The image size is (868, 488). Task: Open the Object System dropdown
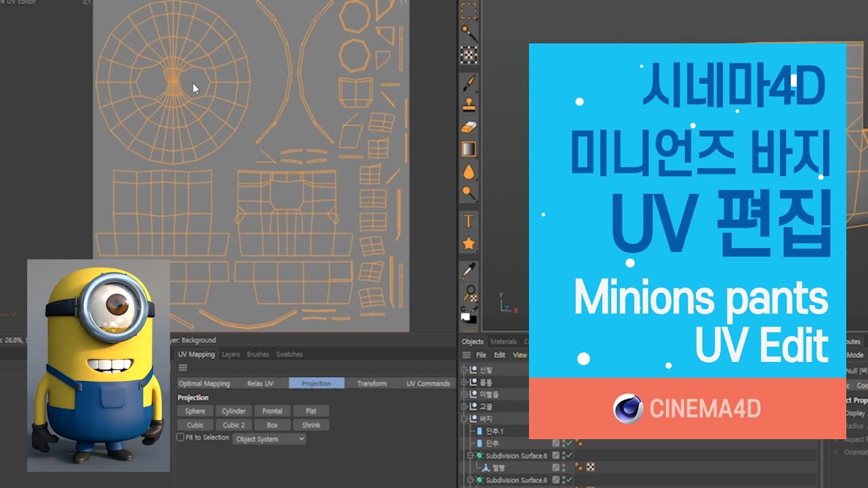click(x=269, y=439)
